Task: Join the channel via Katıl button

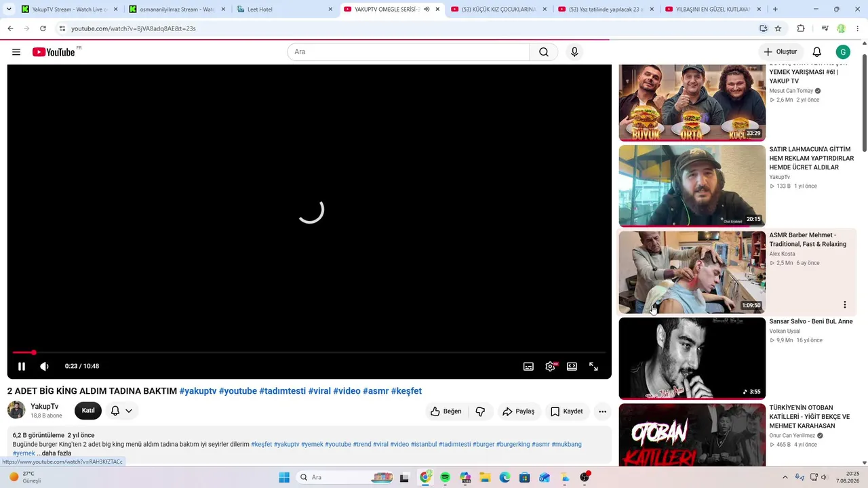Action: coord(88,411)
